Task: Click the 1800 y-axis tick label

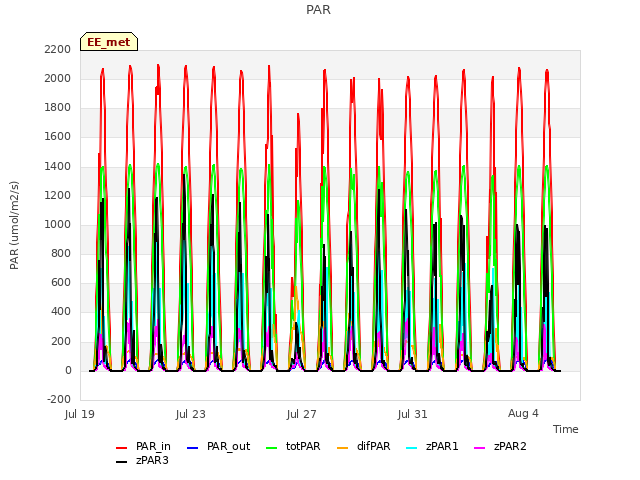Action: 58,108
